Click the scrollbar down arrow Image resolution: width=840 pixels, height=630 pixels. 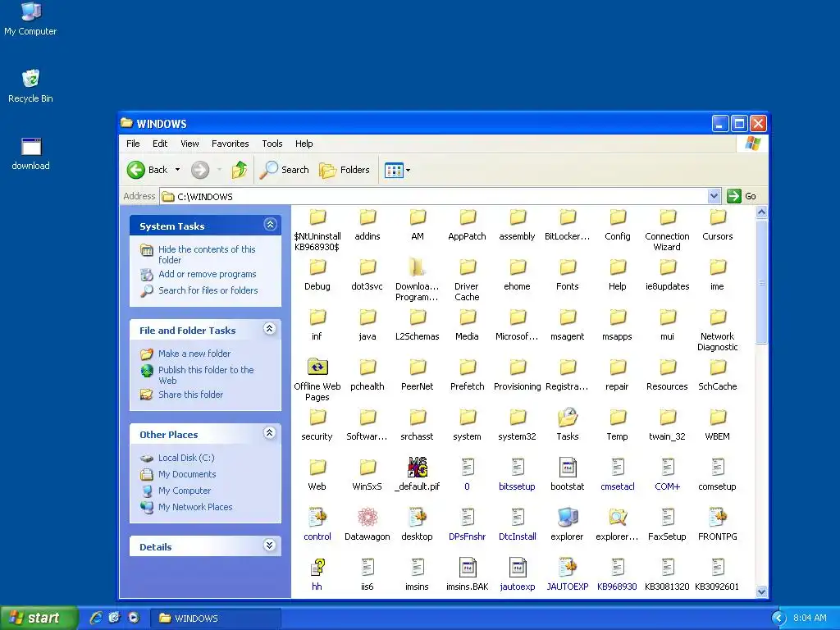pyautogui.click(x=762, y=592)
